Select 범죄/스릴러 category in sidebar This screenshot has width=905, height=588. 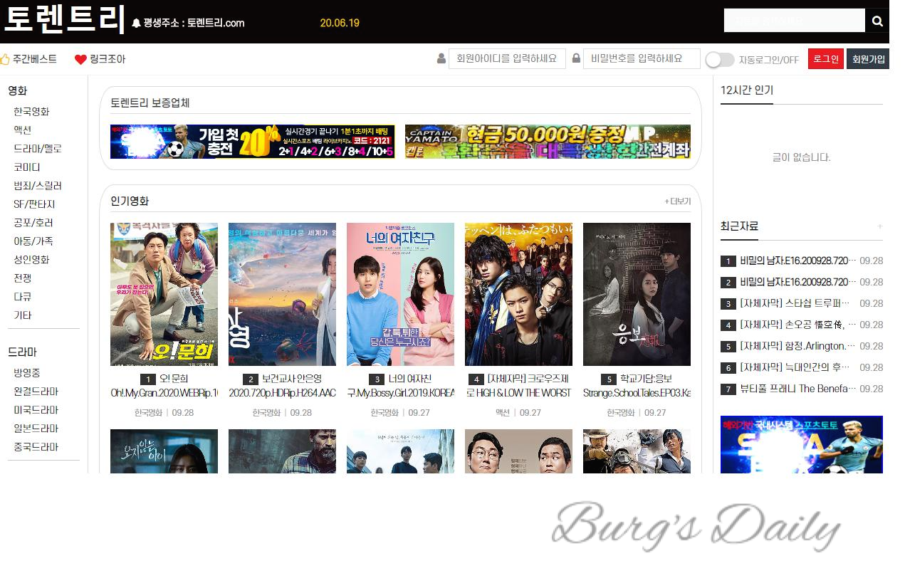(38, 186)
